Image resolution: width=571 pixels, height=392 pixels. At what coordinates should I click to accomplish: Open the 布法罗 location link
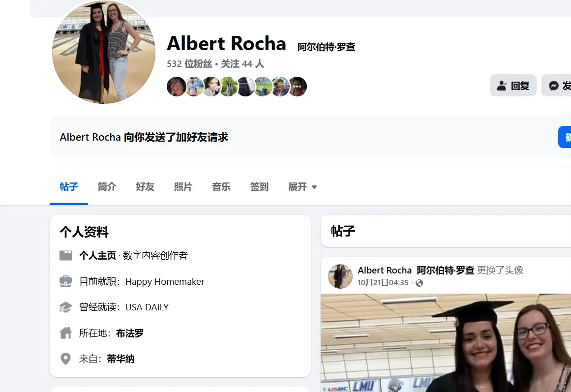(x=130, y=333)
